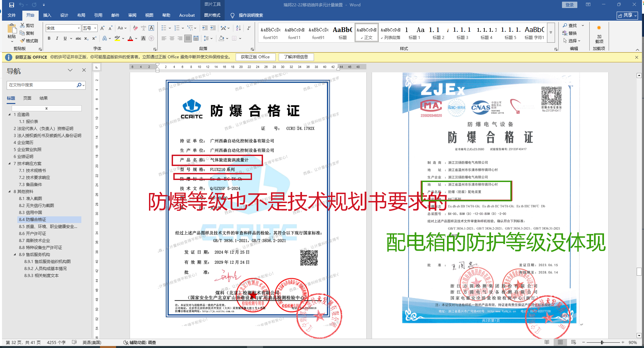The height and width of the screenshot is (348, 644).
Task: Click the Format Painter (格式刷) tool
Action: coord(29,41)
